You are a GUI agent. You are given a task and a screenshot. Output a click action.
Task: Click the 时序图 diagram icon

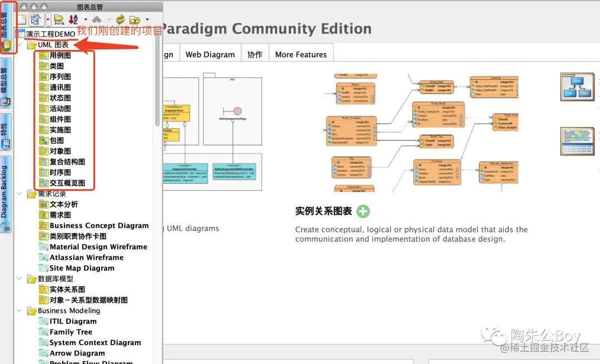[44, 173]
